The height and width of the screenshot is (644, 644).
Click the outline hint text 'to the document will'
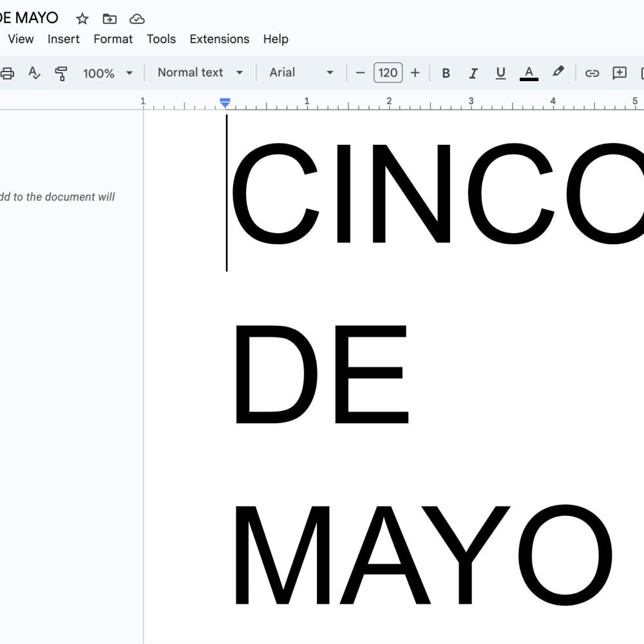click(64, 197)
